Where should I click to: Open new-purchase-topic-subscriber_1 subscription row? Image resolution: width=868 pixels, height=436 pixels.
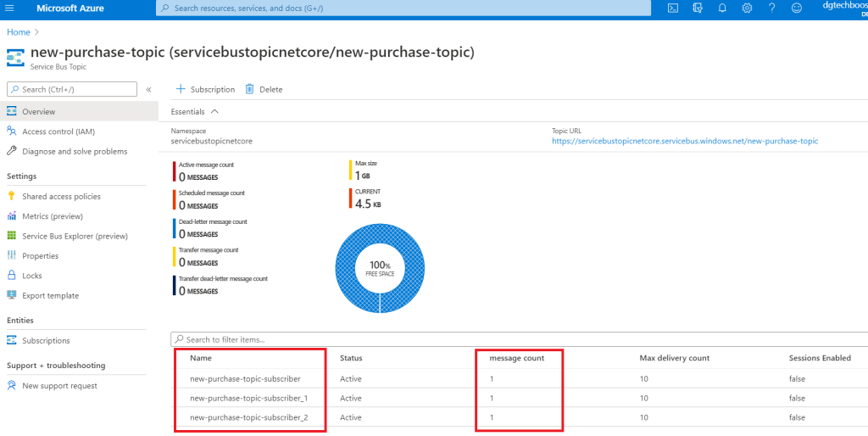pos(249,398)
